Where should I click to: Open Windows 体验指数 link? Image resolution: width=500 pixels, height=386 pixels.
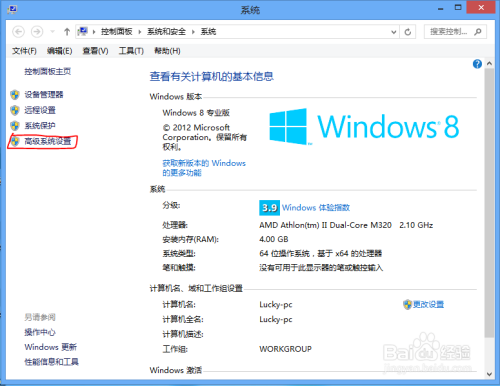tap(316, 208)
